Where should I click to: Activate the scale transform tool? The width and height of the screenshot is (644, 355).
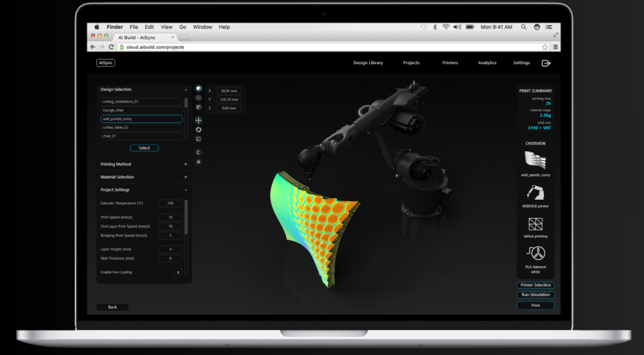coord(198,139)
